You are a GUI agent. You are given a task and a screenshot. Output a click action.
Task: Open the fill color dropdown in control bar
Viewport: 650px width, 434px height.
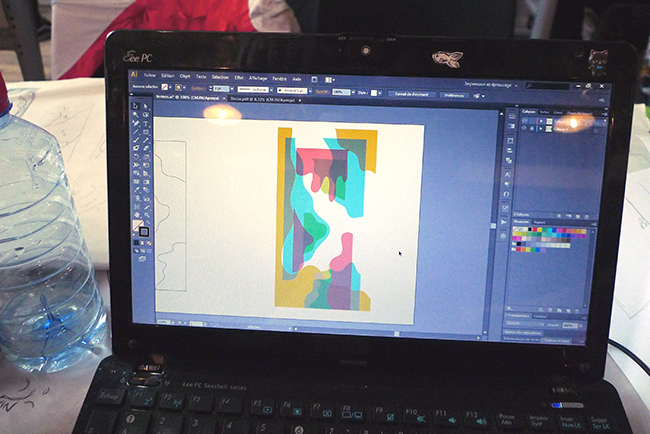170,87
